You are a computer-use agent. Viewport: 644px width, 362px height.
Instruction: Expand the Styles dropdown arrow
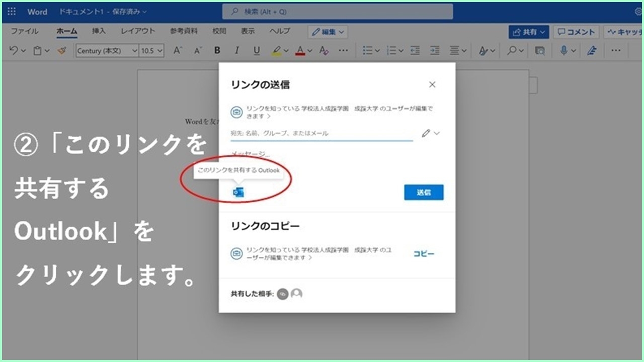[x=493, y=51]
